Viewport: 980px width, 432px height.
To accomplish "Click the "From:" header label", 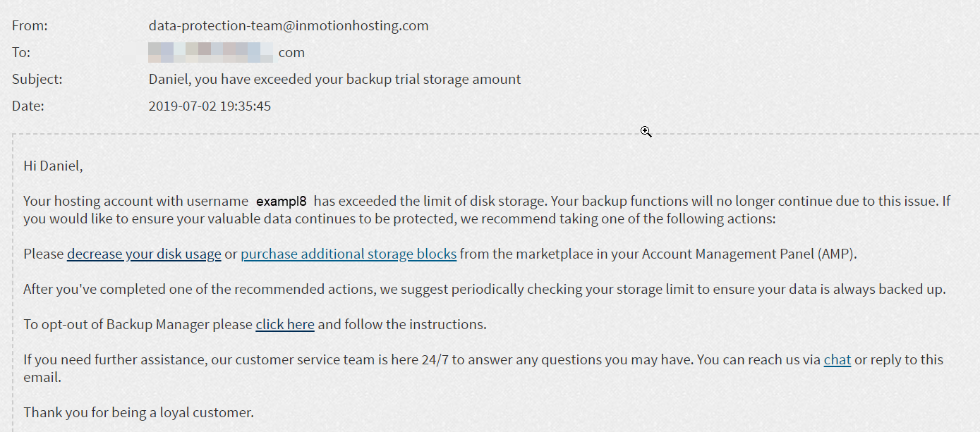I will (30, 26).
